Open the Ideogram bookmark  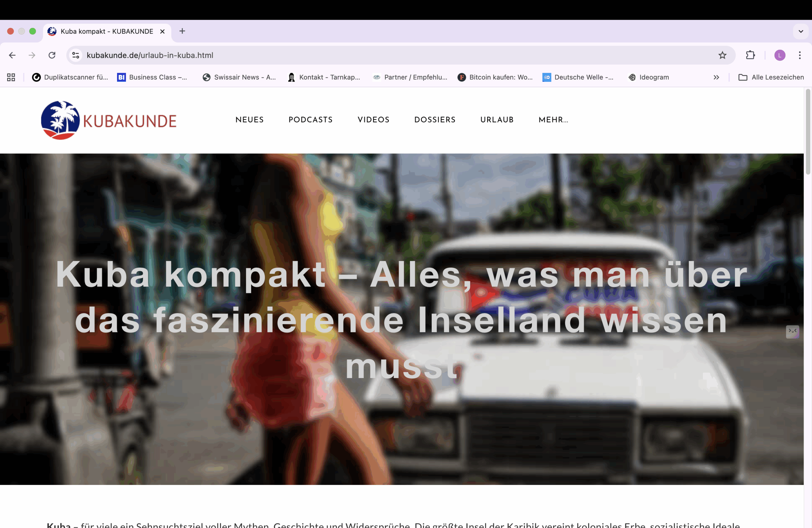649,77
